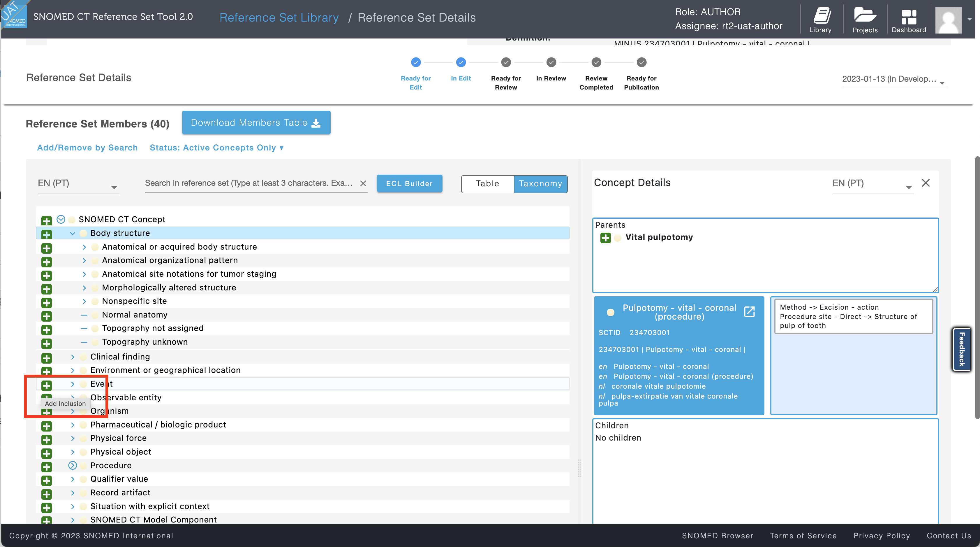Switch members view to Table
Image resolution: width=980 pixels, height=547 pixels.
coord(487,184)
